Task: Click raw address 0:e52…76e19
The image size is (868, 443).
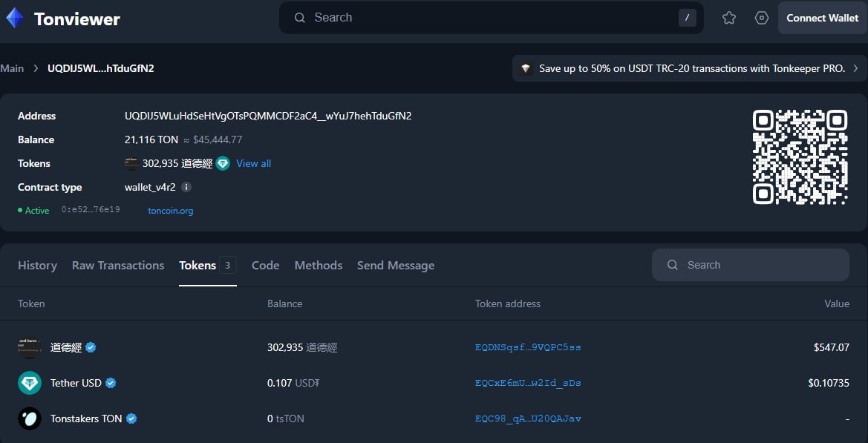Action: tap(91, 210)
